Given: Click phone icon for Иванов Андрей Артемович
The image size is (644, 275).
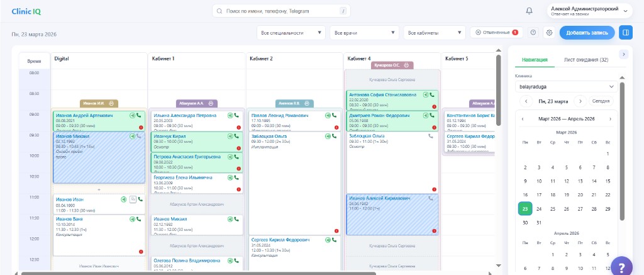Looking at the screenshot, I should (x=140, y=116).
